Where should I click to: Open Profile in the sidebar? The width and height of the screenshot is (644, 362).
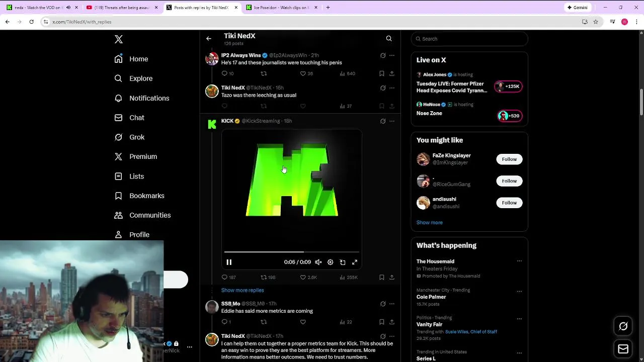coord(132,235)
